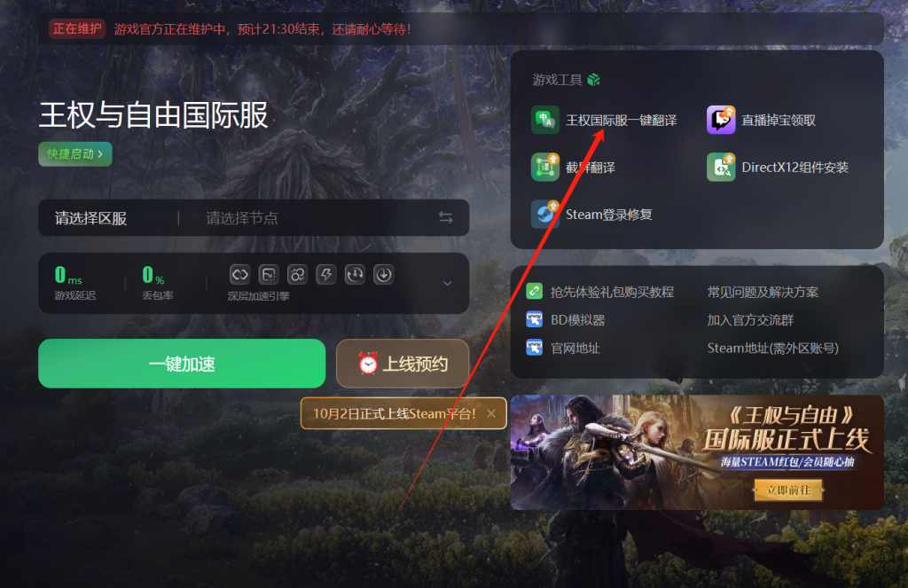Click the 一键加速 green button
This screenshot has height=588, width=908.
pos(182,364)
